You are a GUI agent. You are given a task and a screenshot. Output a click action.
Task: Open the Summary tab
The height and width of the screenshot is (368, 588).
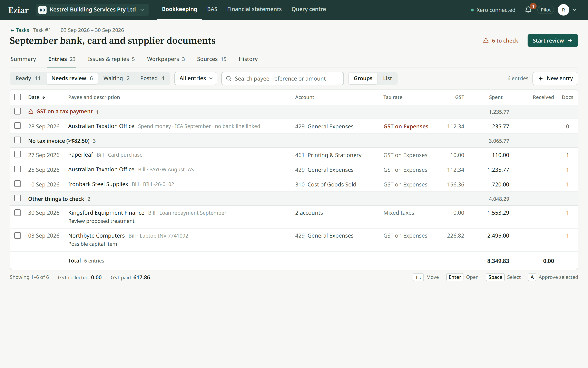[23, 59]
